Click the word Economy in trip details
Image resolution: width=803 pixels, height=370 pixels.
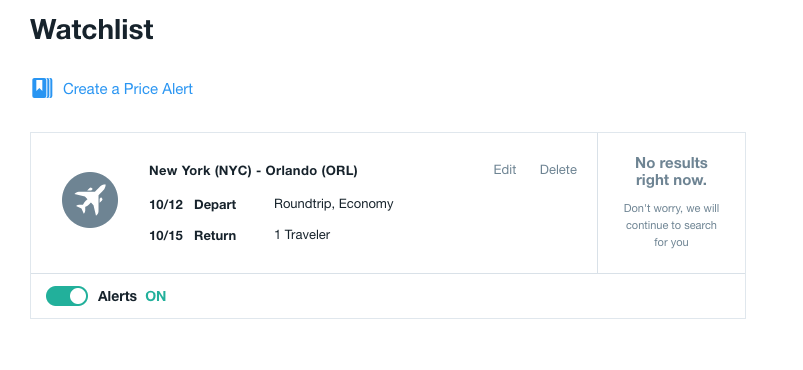pyautogui.click(x=366, y=204)
